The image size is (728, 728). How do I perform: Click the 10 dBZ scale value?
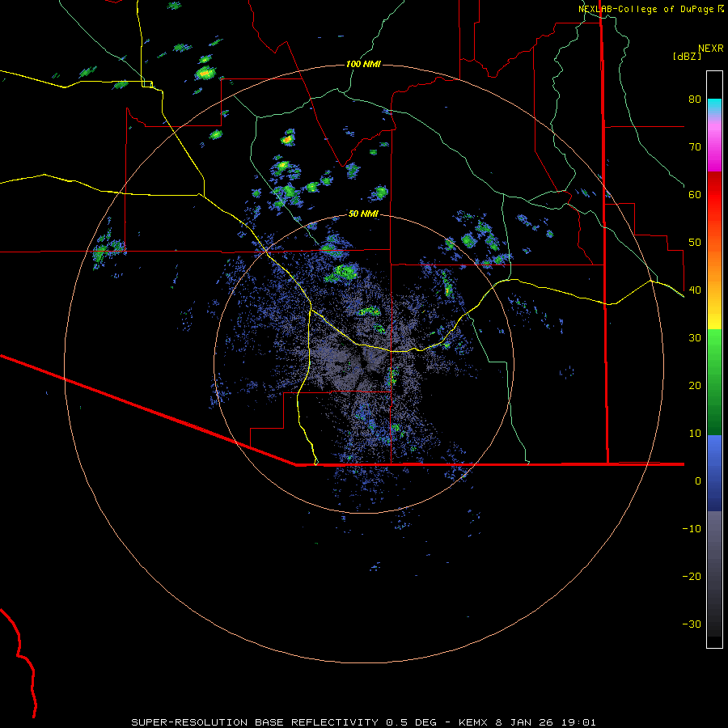[x=695, y=434]
